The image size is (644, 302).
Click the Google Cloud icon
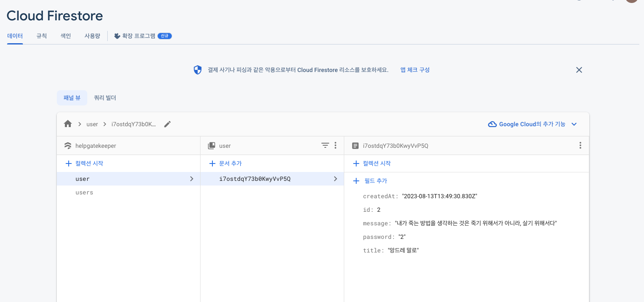point(492,124)
